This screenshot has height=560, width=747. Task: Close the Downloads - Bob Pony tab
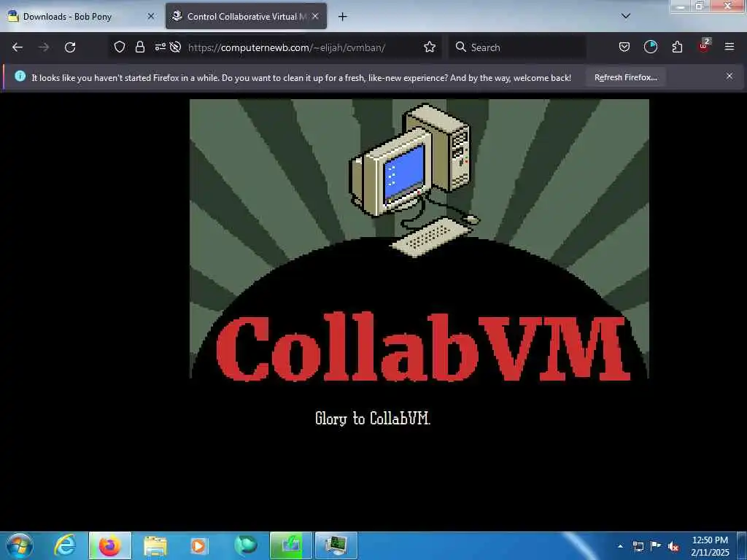[151, 16]
